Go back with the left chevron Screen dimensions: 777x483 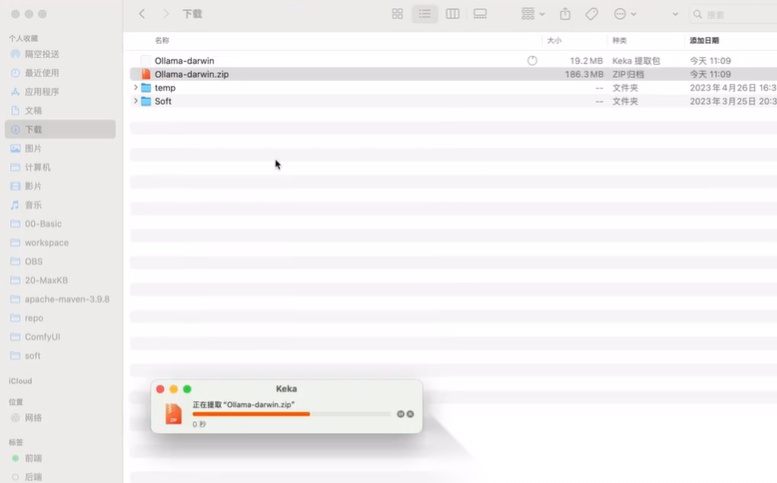142,14
